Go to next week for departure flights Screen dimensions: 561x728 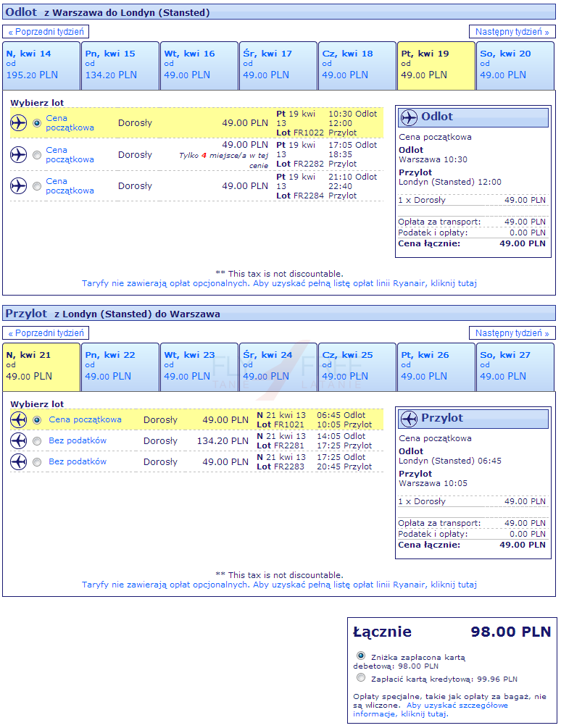click(512, 32)
